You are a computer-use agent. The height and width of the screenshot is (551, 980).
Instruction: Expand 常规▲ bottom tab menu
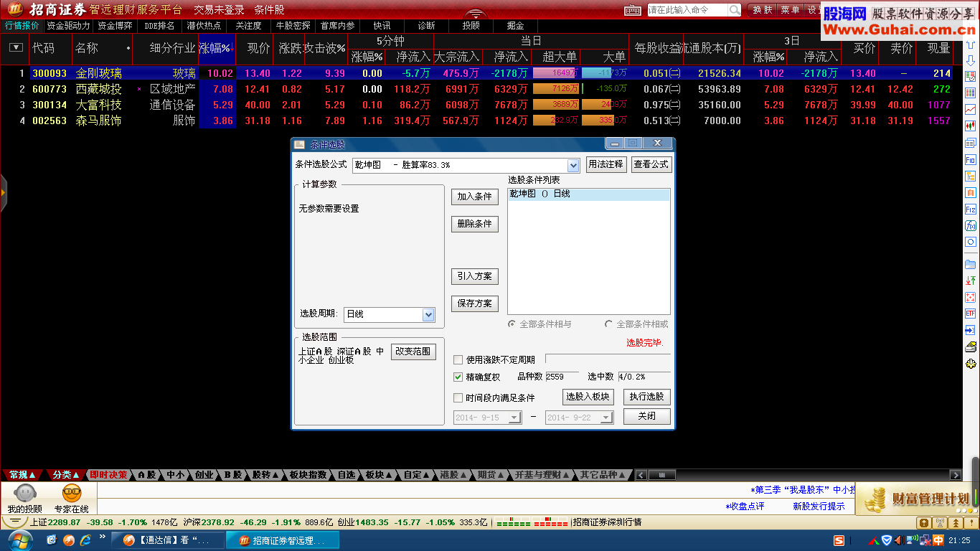(22, 475)
